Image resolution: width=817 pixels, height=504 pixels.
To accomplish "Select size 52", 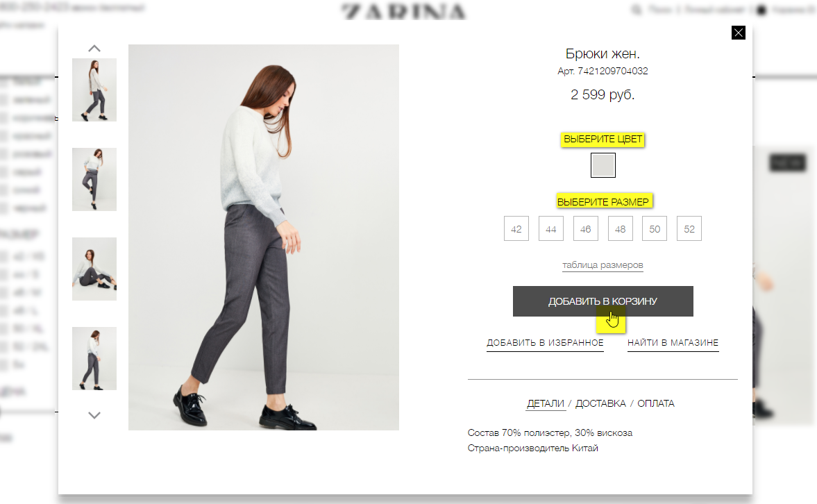I will pyautogui.click(x=689, y=229).
